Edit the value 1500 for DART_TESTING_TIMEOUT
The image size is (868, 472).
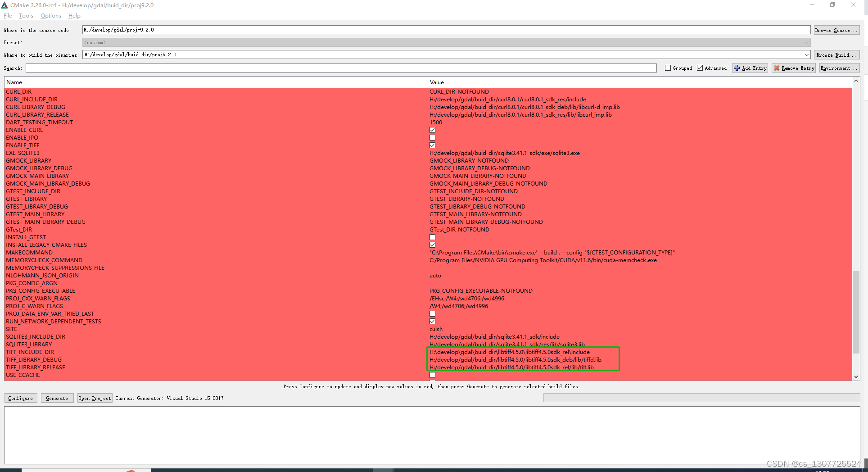pos(436,123)
